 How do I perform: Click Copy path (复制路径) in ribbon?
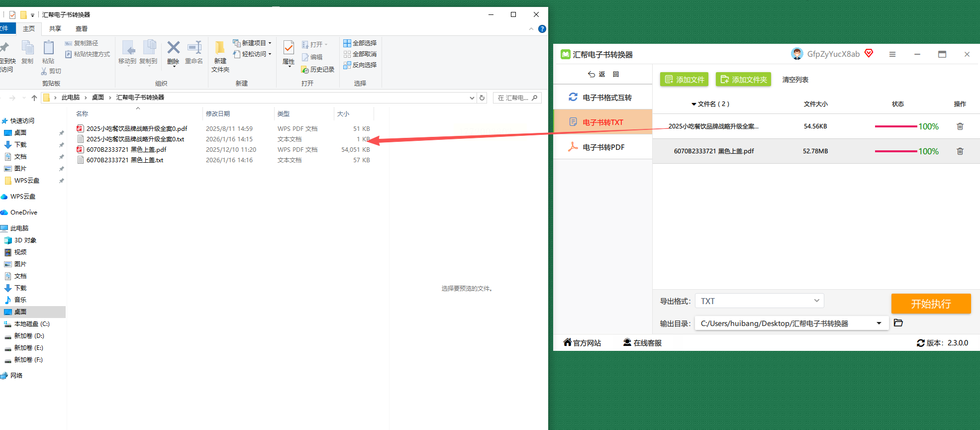(x=82, y=43)
